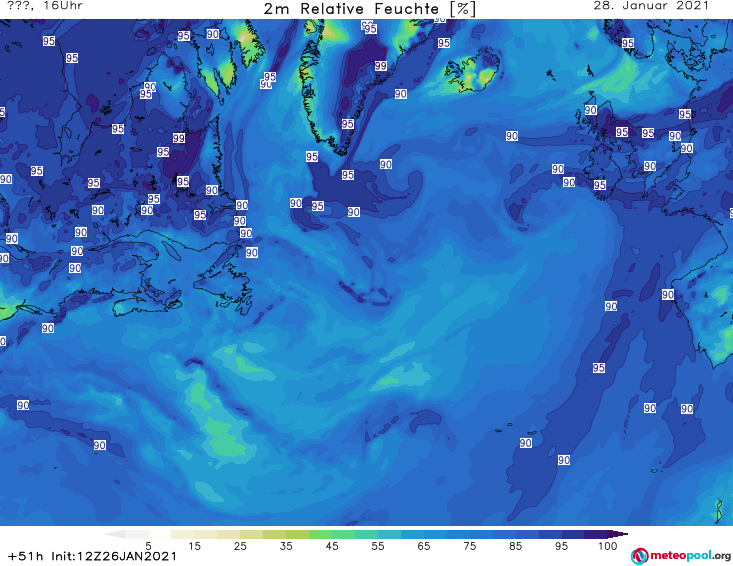Click the legend value "35"
The image size is (733, 566).
tap(286, 546)
